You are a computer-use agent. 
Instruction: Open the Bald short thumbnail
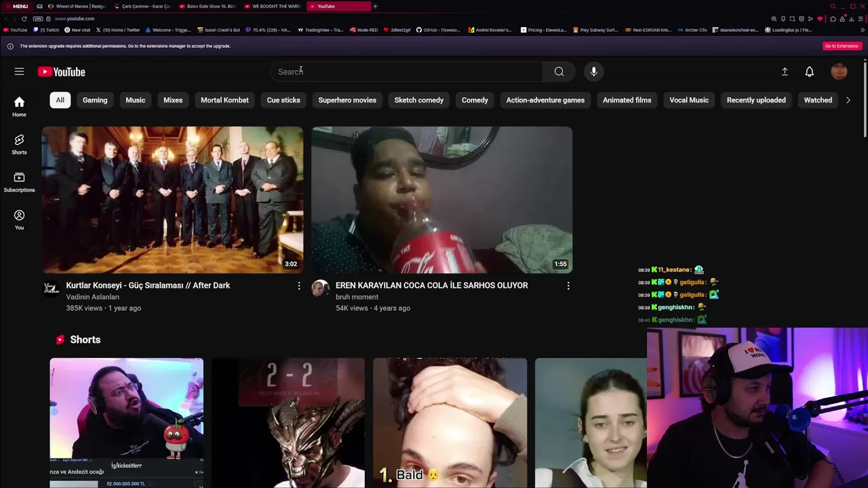(450, 423)
